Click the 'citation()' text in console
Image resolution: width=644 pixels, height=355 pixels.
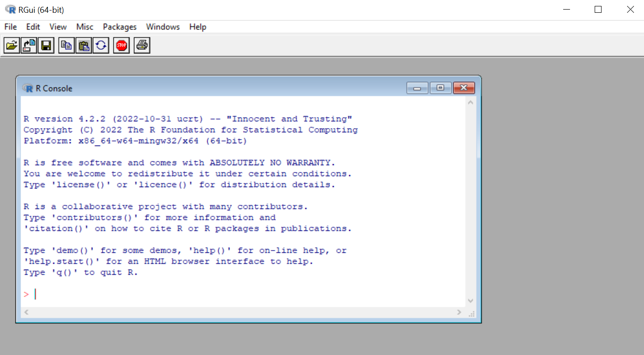56,229
